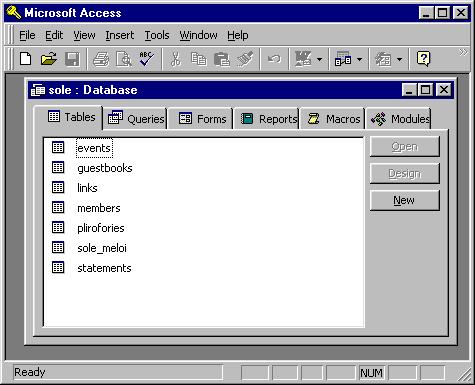Viewport: 475px width, 385px height.
Task: Switch to the Modules tab
Action: (x=399, y=119)
